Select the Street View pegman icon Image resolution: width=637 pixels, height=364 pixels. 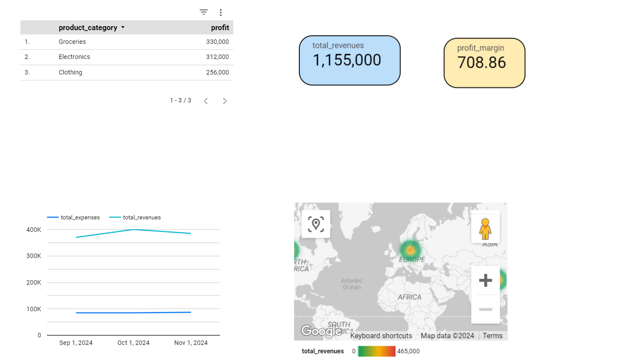pyautogui.click(x=485, y=228)
